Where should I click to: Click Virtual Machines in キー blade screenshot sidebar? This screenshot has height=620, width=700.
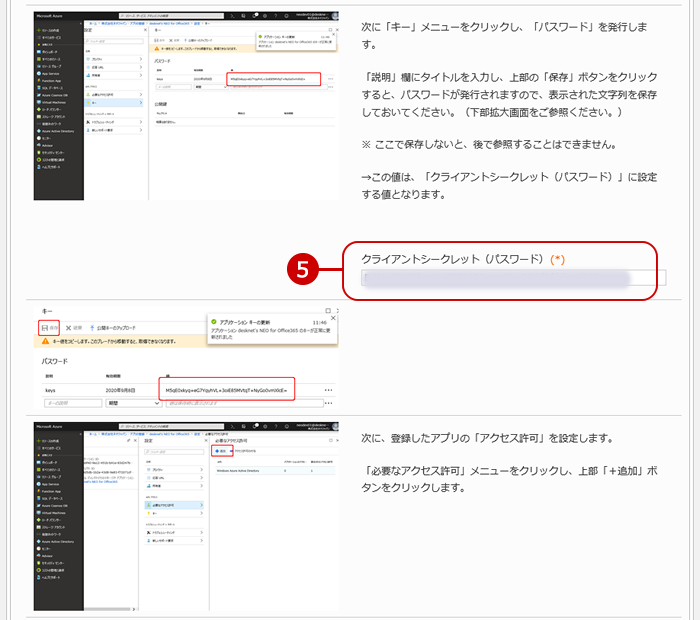click(x=53, y=102)
